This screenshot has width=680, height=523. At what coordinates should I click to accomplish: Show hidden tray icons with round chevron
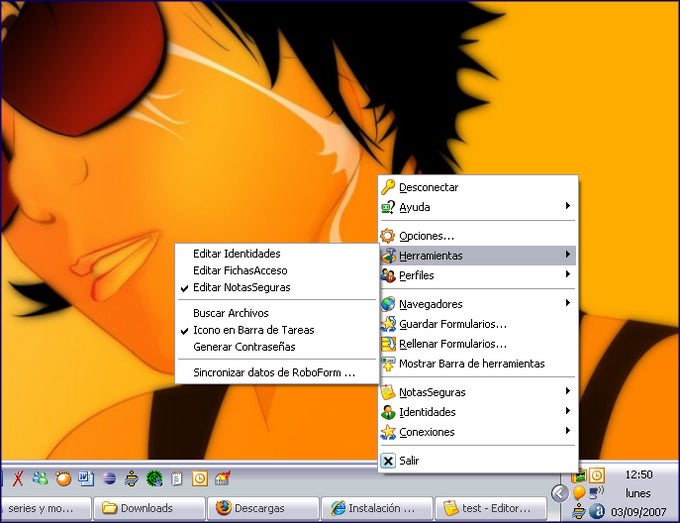[x=560, y=494]
